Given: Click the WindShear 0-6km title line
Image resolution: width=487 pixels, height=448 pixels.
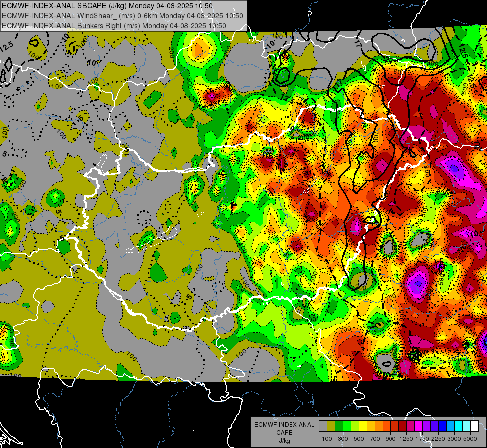Looking at the screenshot, I should pyautogui.click(x=122, y=16).
